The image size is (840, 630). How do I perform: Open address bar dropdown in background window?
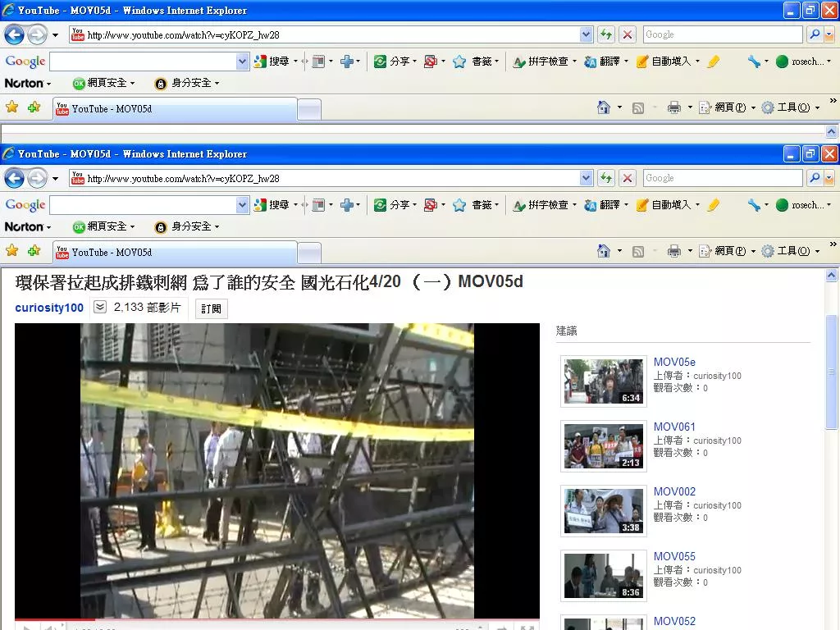(586, 34)
